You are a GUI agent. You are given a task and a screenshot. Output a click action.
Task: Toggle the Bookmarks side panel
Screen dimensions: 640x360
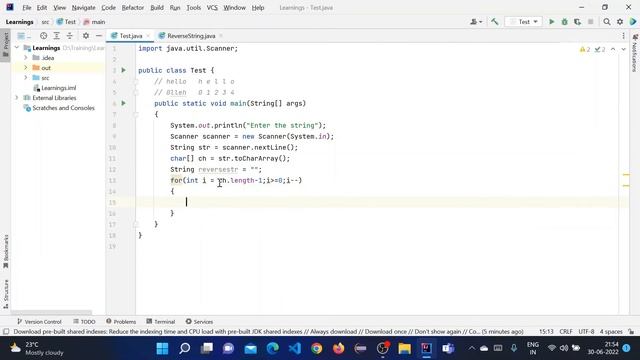click(5, 251)
